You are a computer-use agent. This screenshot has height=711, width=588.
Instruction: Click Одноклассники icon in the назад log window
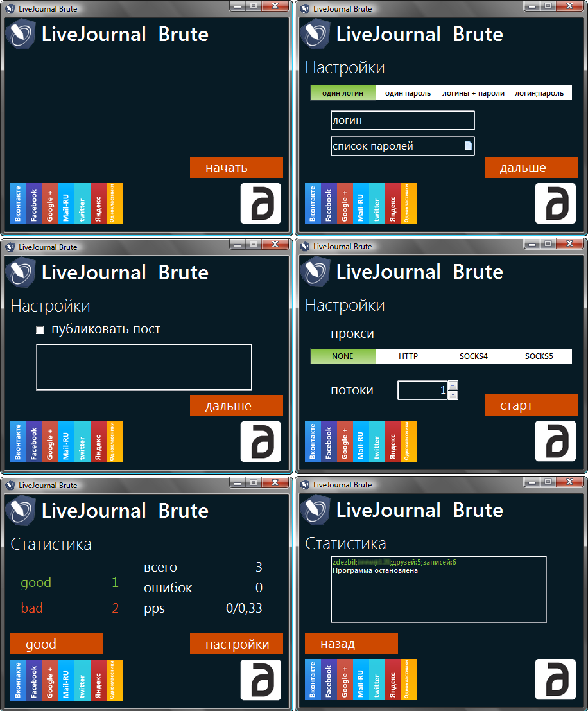[409, 680]
